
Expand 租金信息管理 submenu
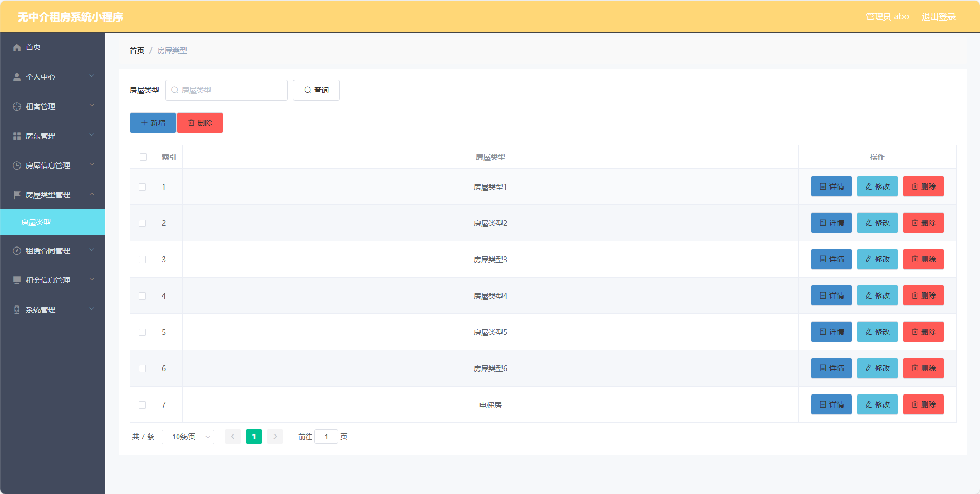(x=53, y=280)
